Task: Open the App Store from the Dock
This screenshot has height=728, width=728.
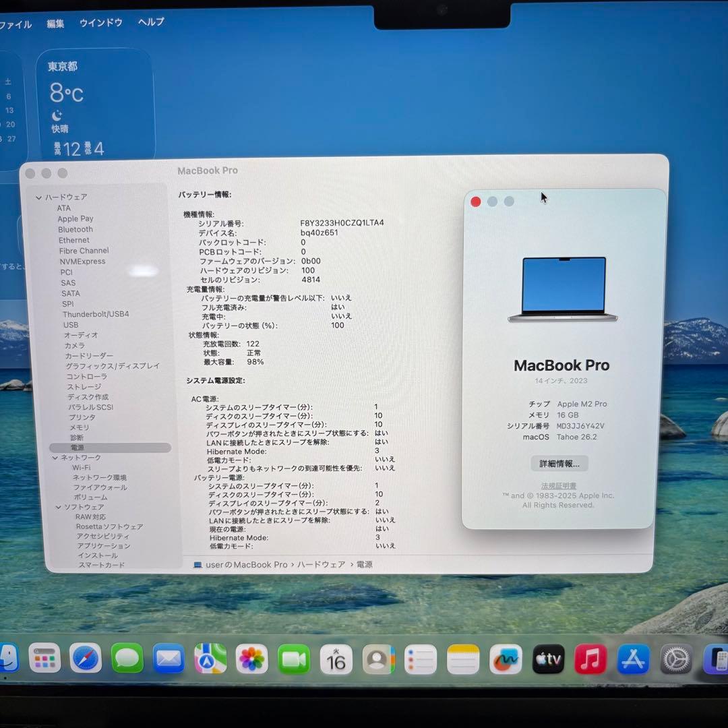Action: pyautogui.click(x=632, y=659)
